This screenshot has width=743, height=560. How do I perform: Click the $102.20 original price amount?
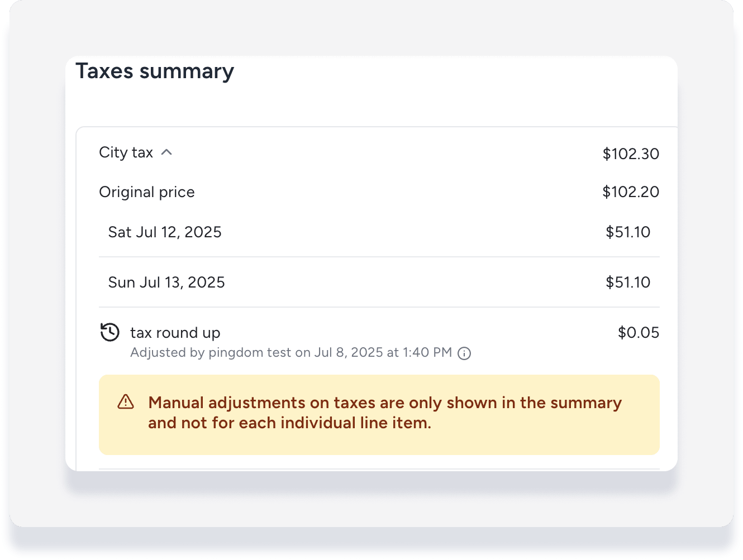[x=630, y=192]
